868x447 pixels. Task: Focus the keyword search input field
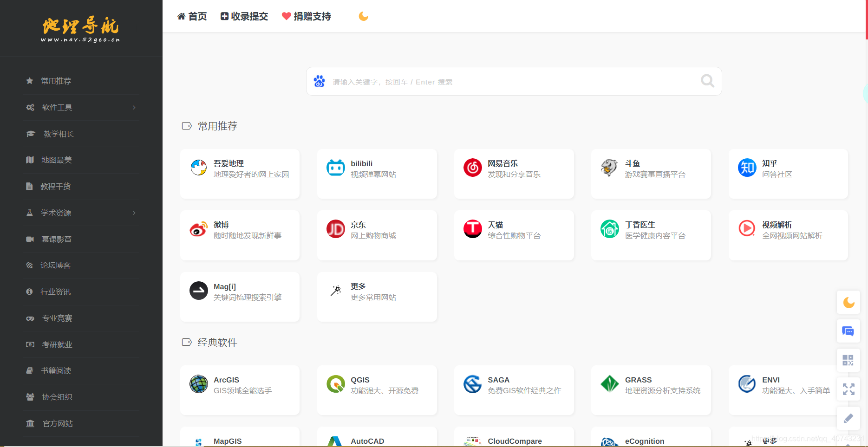tap(513, 82)
